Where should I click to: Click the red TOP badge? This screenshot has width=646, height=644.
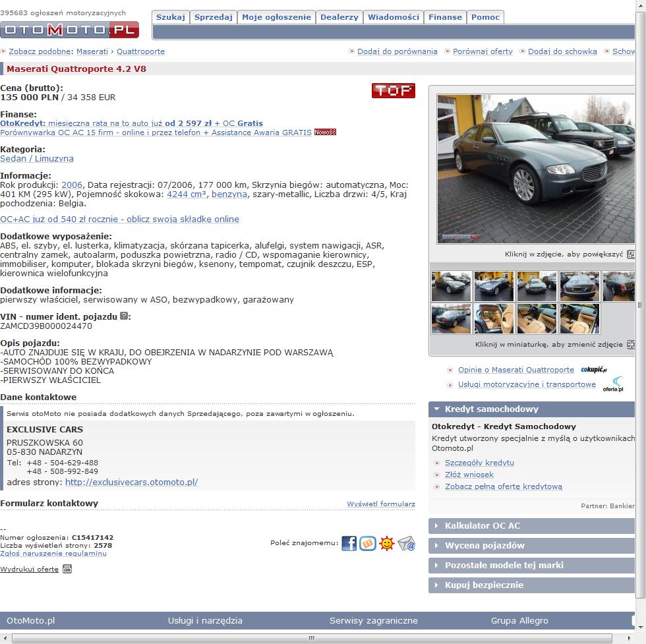tap(394, 91)
